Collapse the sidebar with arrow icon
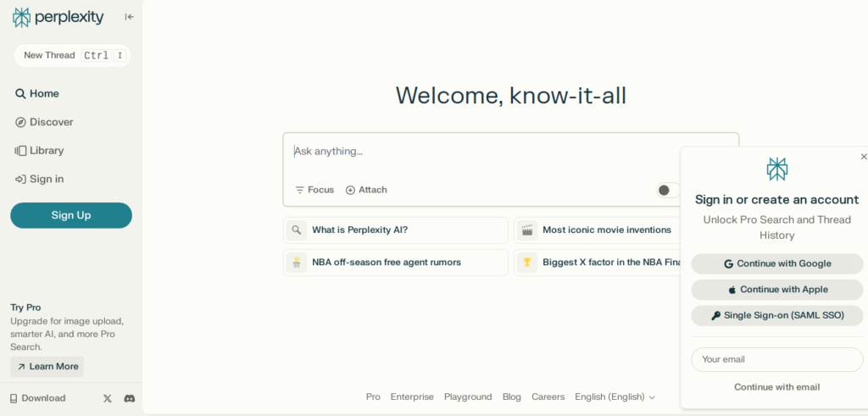The image size is (868, 416). coord(129,17)
